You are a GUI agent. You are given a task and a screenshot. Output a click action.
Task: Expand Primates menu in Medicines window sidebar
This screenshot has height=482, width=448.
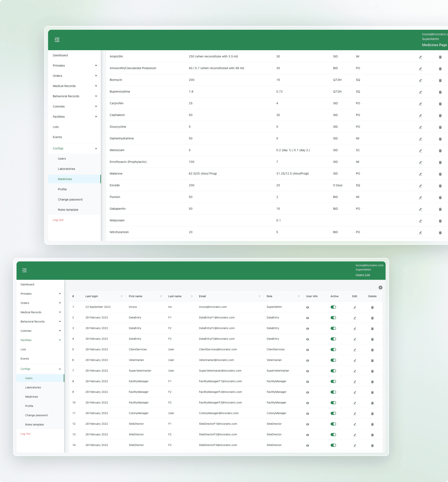coord(75,66)
